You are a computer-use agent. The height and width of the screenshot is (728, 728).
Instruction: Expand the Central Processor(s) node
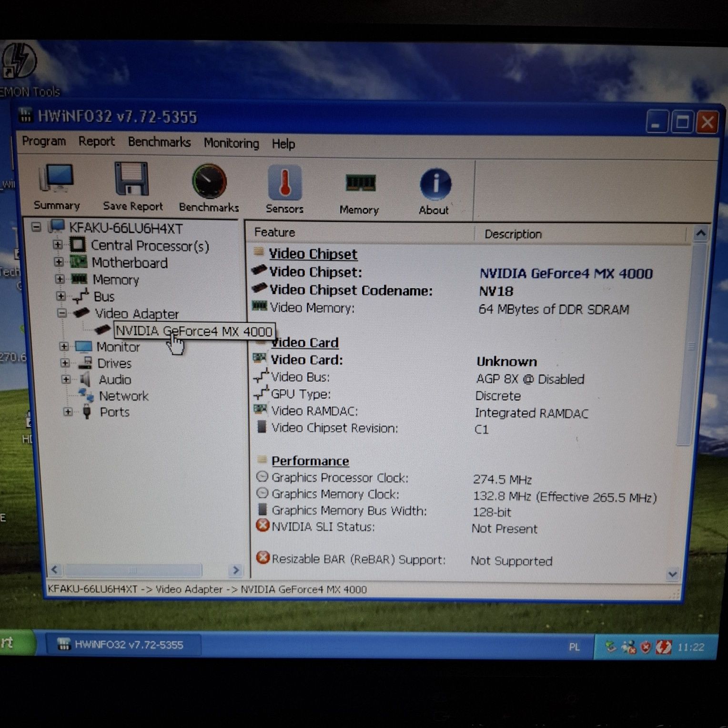58,244
